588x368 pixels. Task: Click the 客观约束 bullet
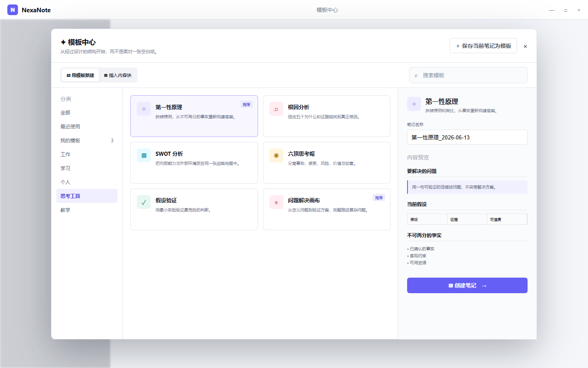pyautogui.click(x=417, y=256)
